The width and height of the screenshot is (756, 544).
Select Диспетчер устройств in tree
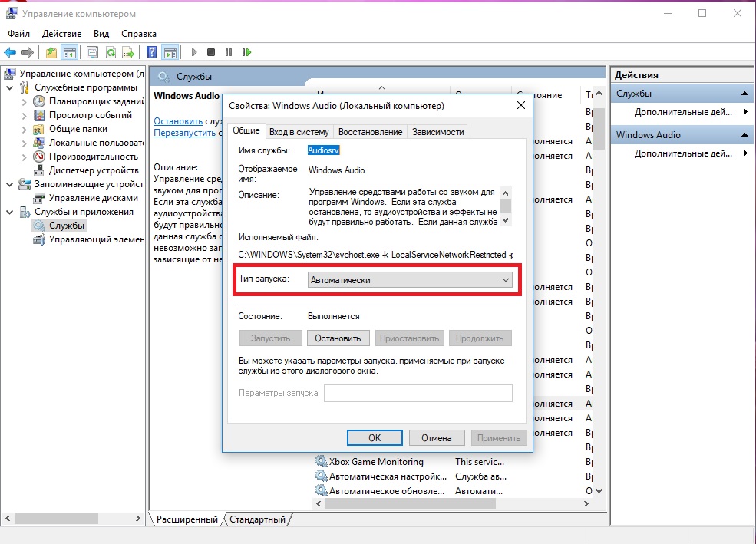point(94,170)
